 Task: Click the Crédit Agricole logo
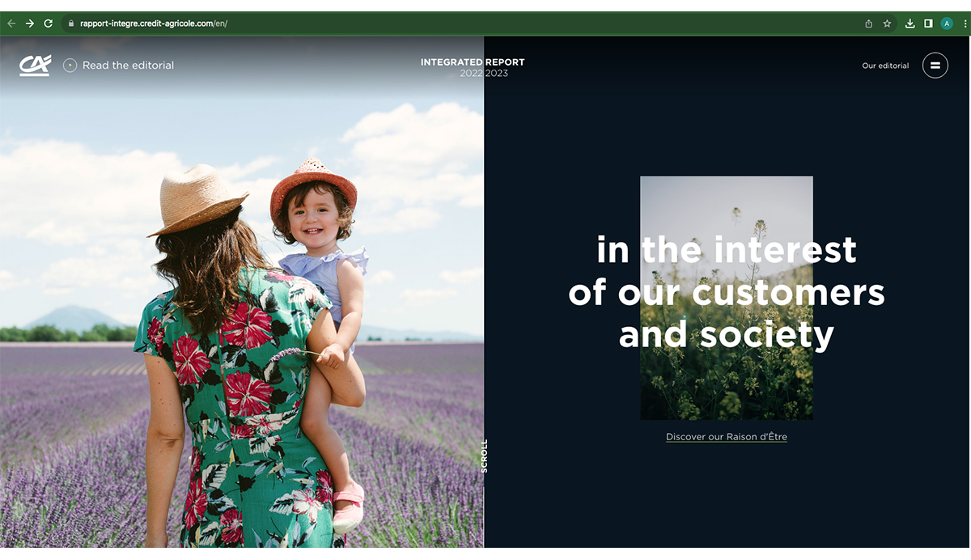[36, 66]
